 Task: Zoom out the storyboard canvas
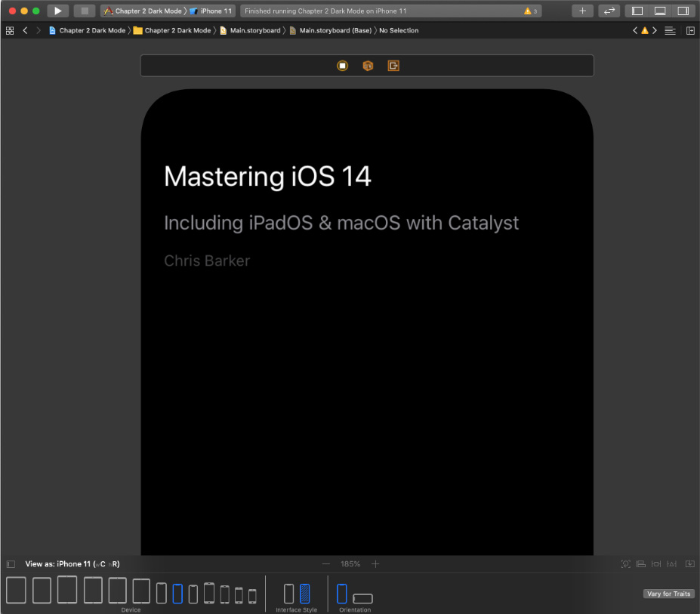[326, 564]
